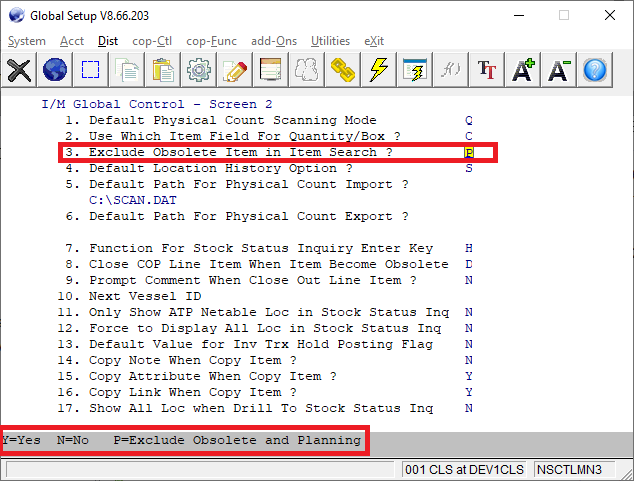This screenshot has width=634, height=481.
Task: Increase font size with A plus icon
Action: click(x=523, y=70)
